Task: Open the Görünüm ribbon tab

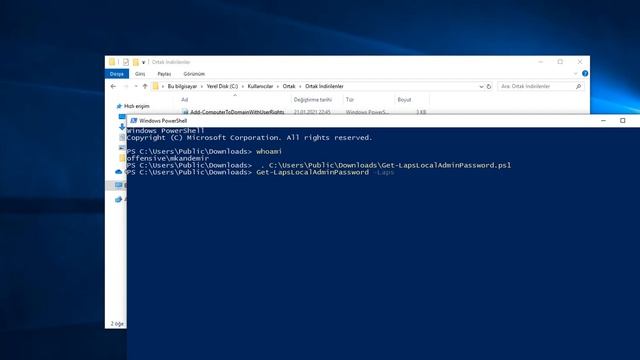Action: 194,74
